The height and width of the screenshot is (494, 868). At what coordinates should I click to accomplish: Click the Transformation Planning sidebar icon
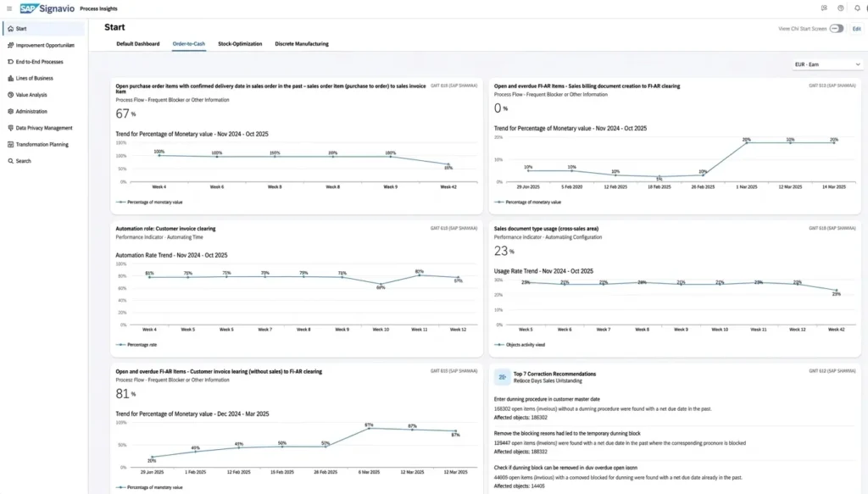point(10,144)
